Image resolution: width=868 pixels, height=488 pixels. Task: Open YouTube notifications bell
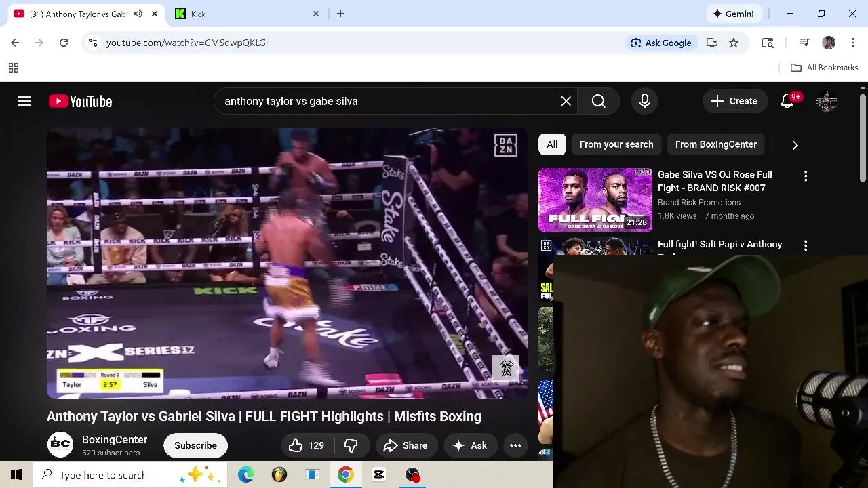pyautogui.click(x=787, y=101)
